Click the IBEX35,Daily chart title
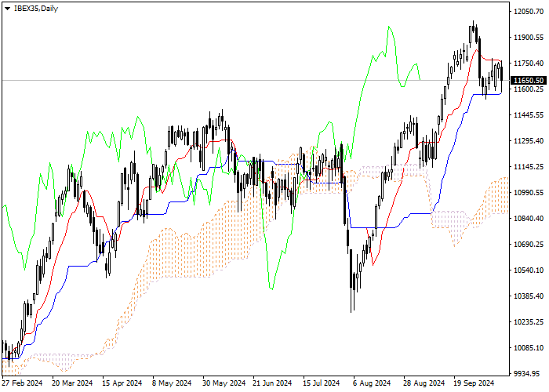 pos(36,9)
